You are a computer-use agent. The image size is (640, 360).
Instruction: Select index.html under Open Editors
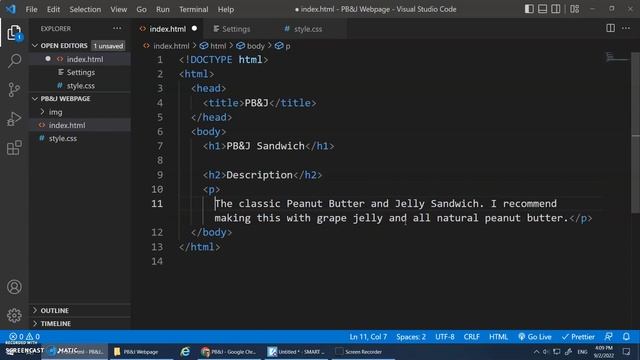click(x=80, y=59)
